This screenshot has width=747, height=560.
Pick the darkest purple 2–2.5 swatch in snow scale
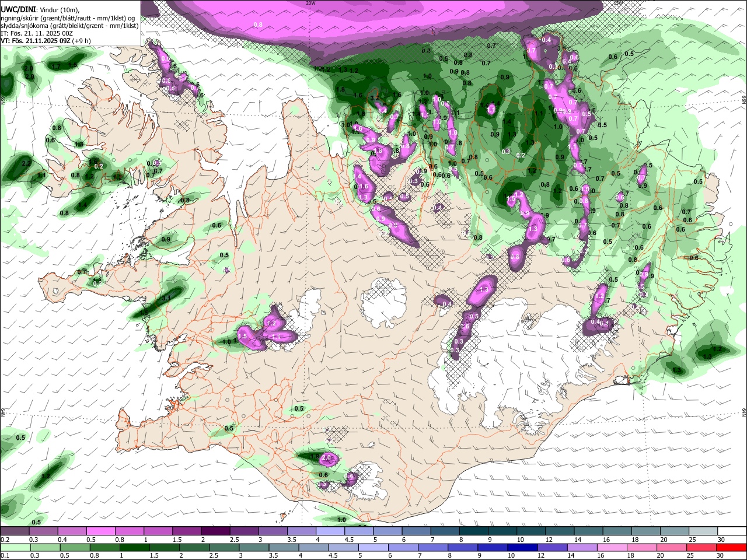tap(215, 531)
